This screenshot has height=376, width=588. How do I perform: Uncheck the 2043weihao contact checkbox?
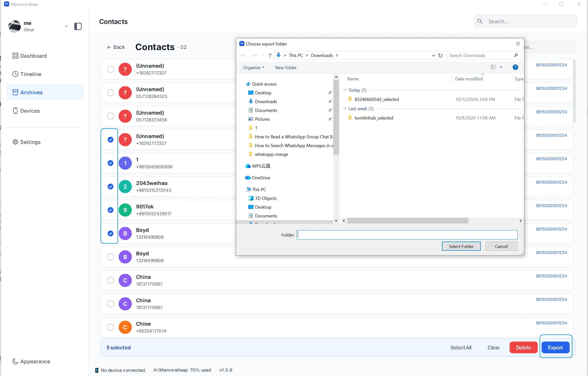110,186
